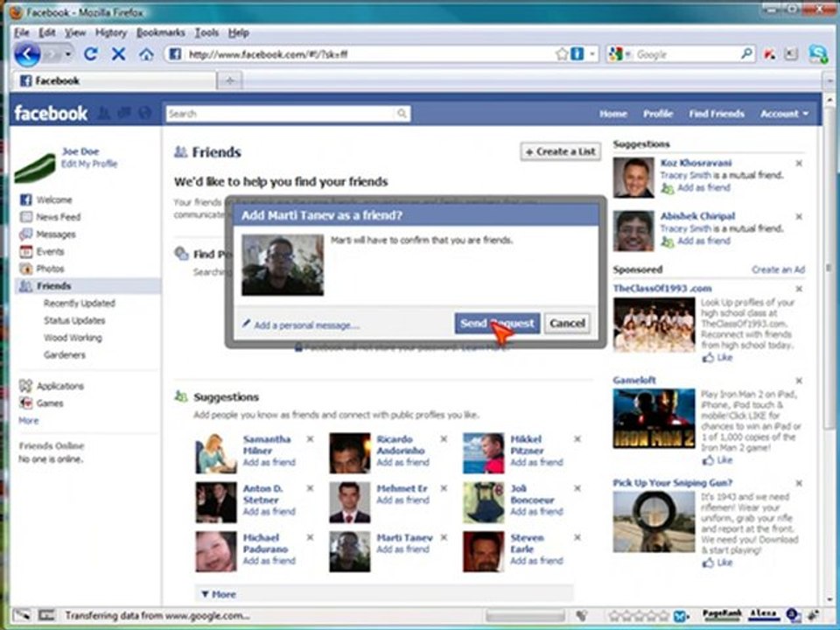
Task: Remove Samantha Milner suggestion with X
Action: pos(310,439)
